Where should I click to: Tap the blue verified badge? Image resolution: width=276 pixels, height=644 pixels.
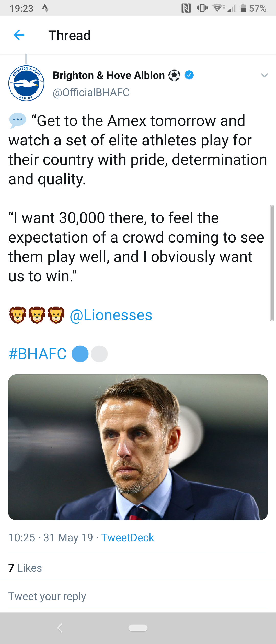189,75
